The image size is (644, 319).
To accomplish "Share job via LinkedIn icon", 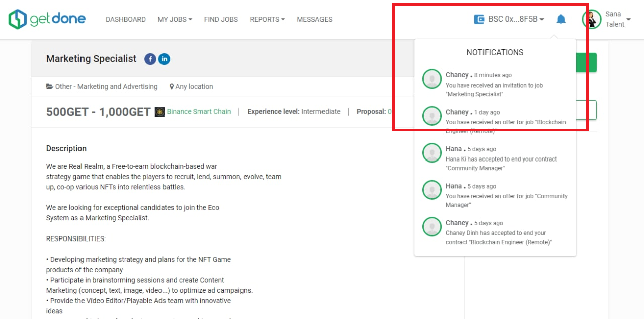I will point(164,59).
